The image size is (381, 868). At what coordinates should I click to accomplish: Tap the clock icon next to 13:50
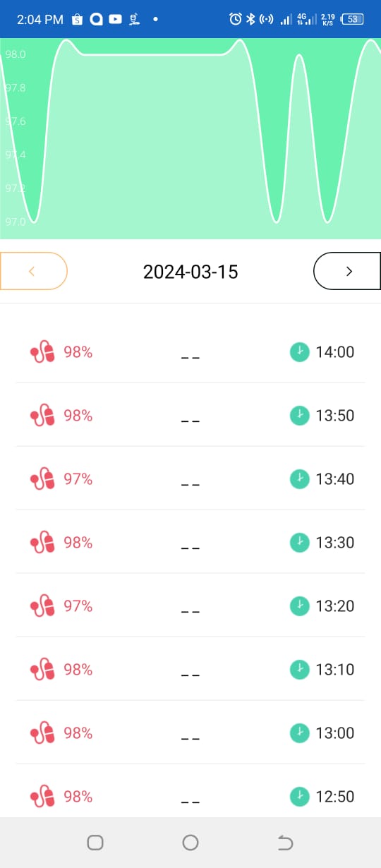point(300,416)
